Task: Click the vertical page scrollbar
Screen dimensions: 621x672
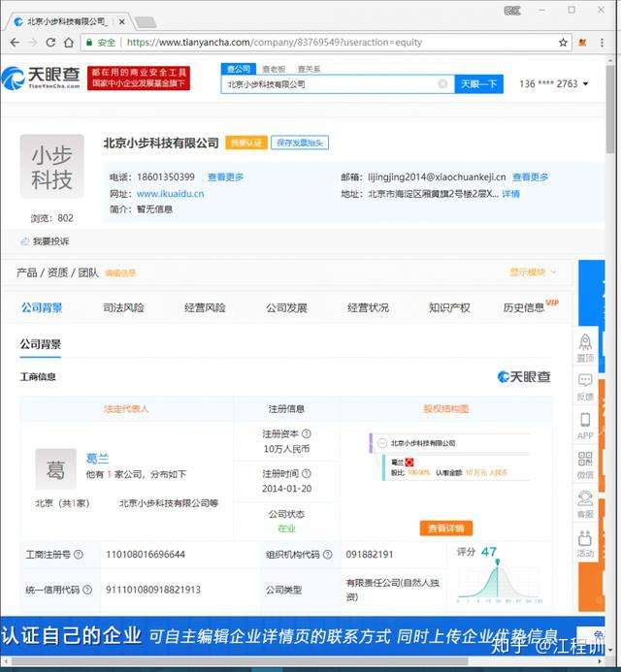Action: coord(610,111)
